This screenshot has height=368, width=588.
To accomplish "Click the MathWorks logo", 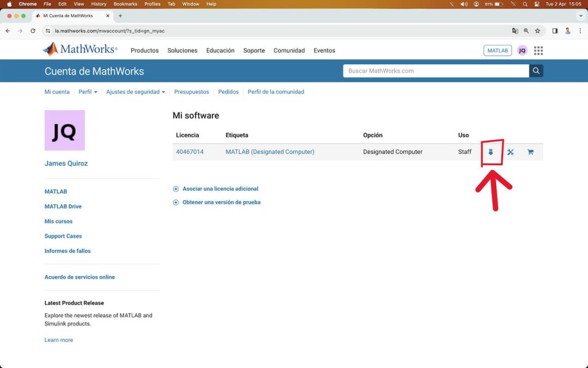I will pyautogui.click(x=80, y=49).
